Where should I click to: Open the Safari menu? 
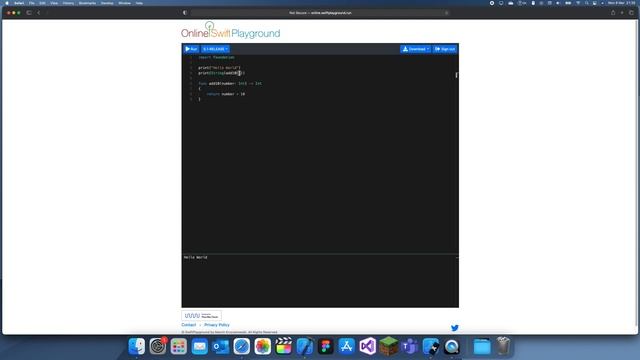(19, 3)
